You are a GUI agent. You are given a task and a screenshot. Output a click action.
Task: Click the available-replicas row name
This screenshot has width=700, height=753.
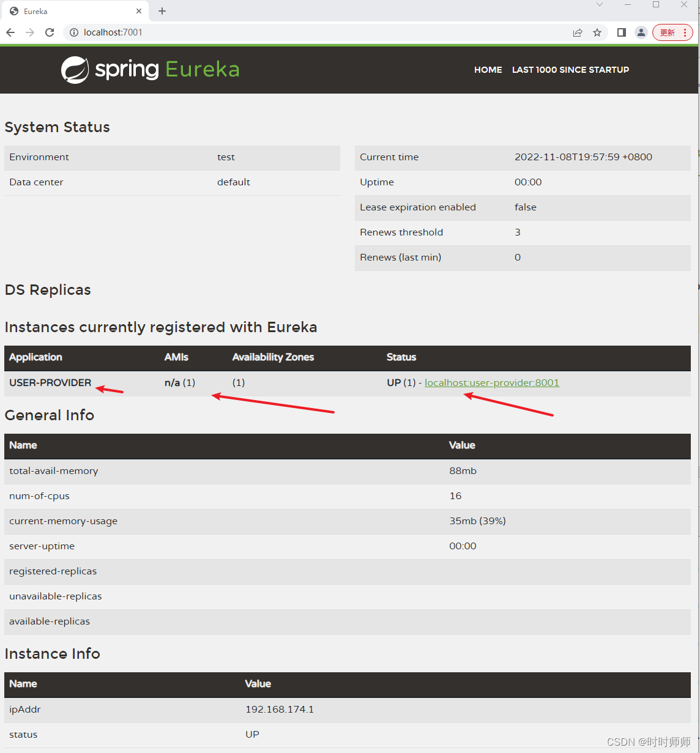(x=50, y=621)
